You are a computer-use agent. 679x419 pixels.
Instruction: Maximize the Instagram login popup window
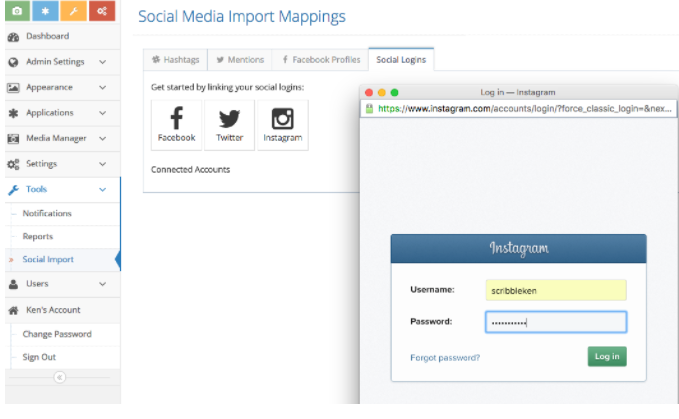coord(394,93)
